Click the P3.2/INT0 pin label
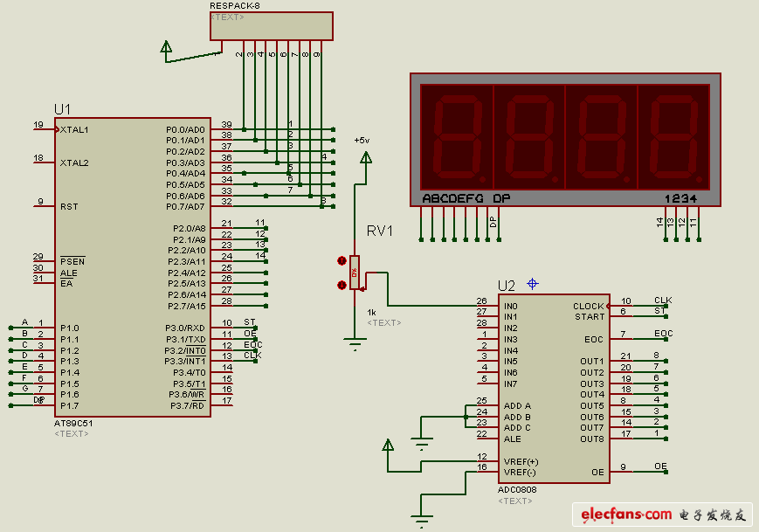This screenshot has width=759, height=532. (185, 350)
